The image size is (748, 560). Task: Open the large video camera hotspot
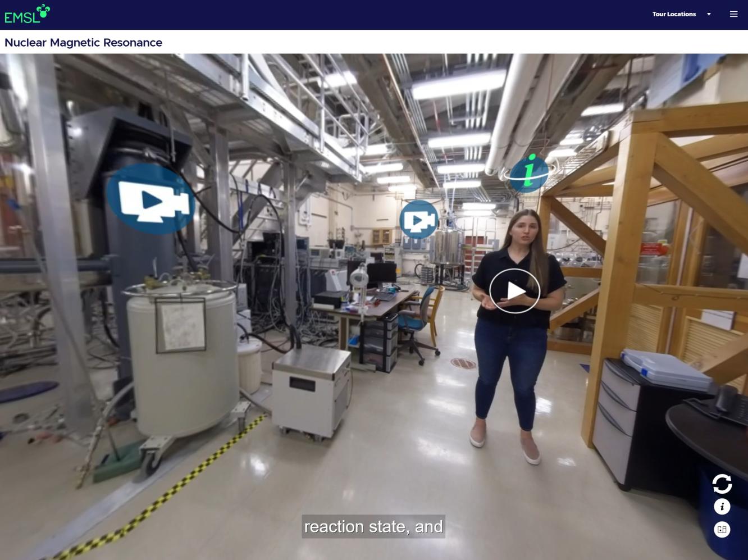coord(150,199)
